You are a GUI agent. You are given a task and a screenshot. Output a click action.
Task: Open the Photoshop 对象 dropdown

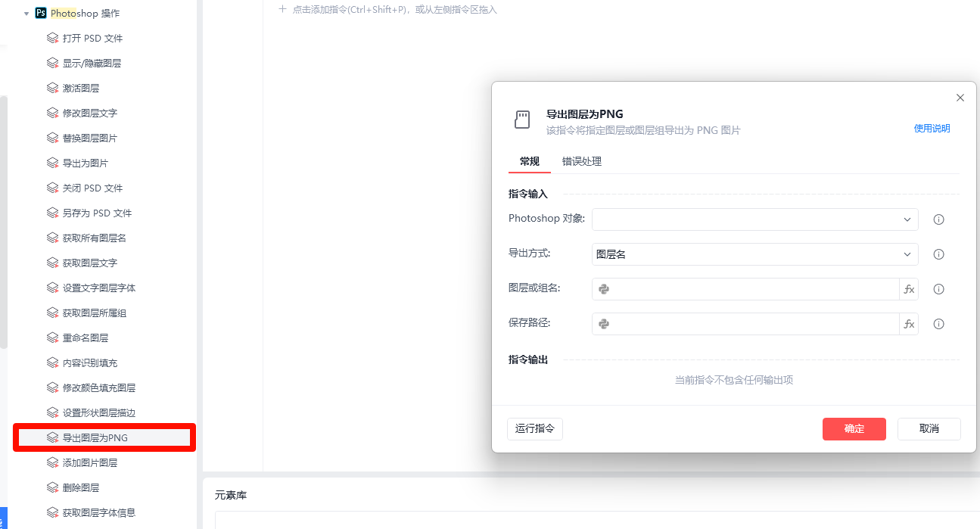(754, 219)
